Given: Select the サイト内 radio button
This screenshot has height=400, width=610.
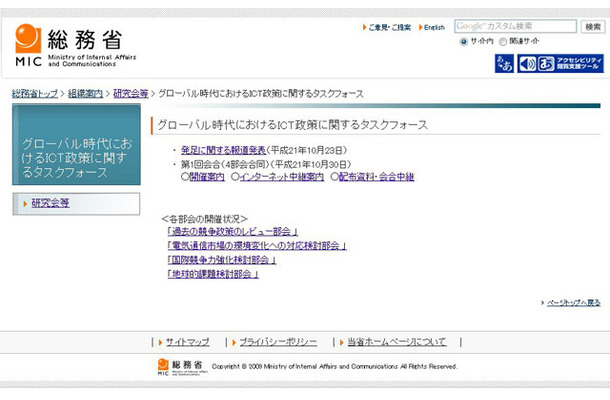Looking at the screenshot, I should pos(463,41).
